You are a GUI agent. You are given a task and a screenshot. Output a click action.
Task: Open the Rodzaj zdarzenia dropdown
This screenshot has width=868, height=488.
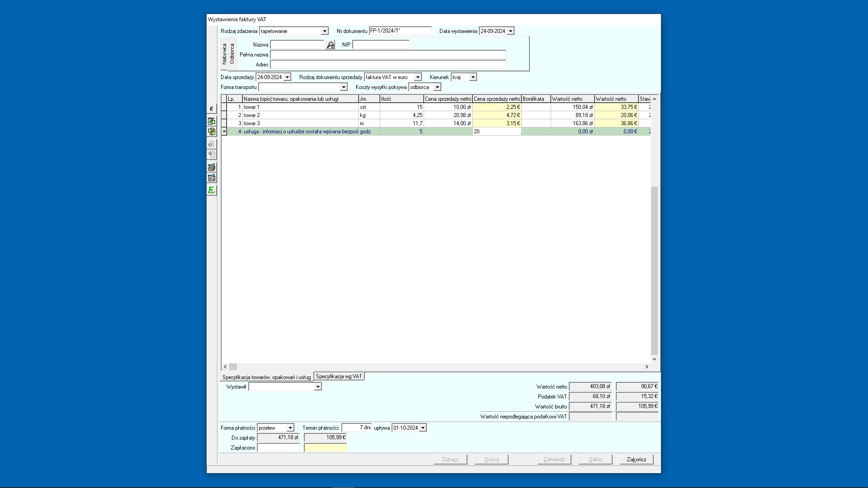(325, 31)
